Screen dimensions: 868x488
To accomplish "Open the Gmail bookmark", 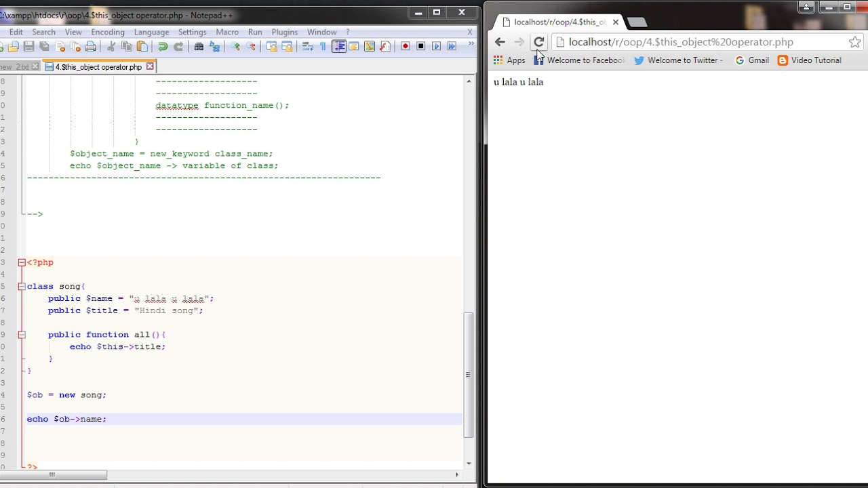I will (x=752, y=60).
